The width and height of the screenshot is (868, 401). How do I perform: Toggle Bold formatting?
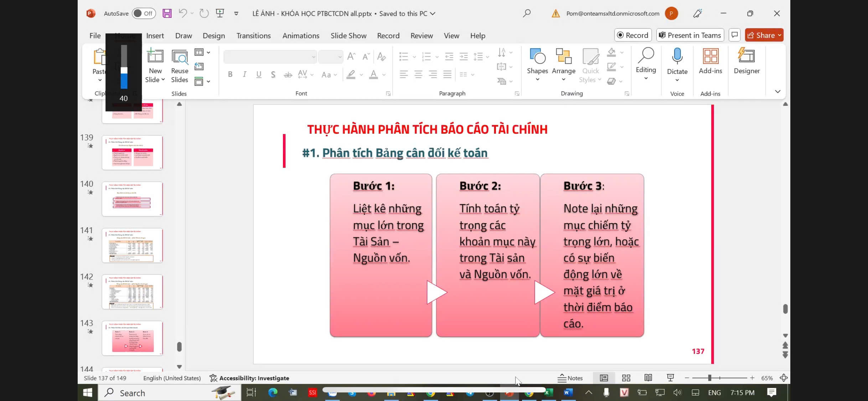click(x=230, y=74)
